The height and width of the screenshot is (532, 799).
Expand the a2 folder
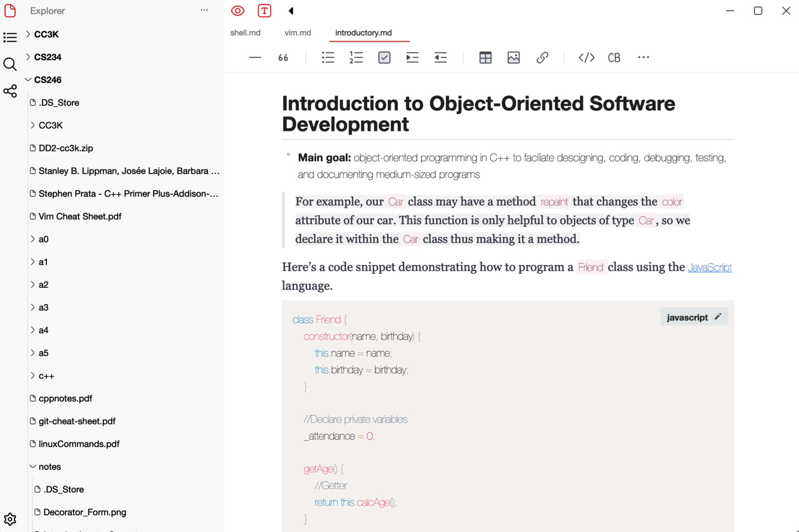point(33,284)
